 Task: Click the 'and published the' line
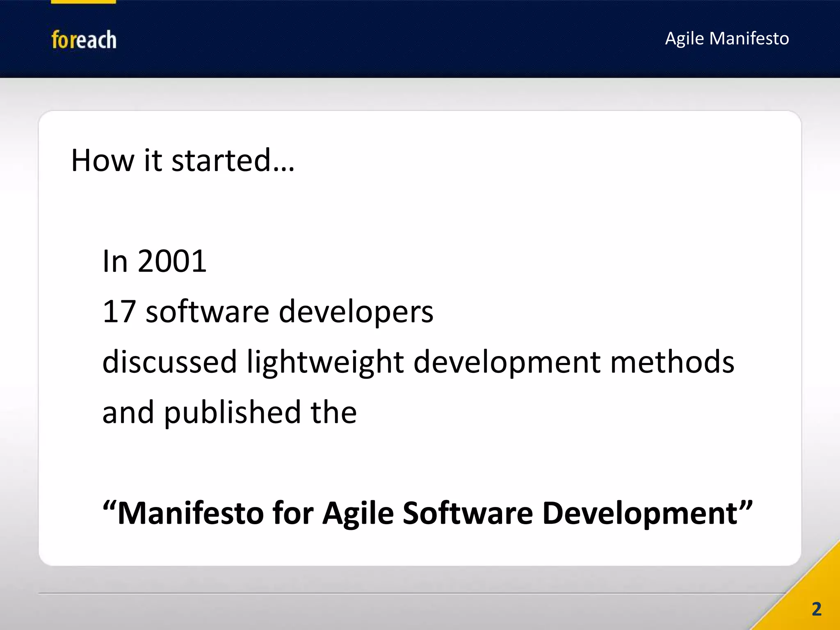(x=230, y=413)
